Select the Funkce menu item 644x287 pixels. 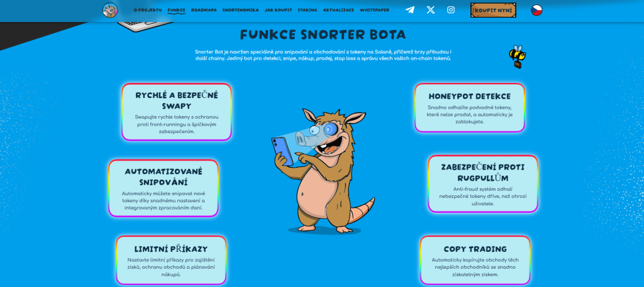[x=177, y=10]
